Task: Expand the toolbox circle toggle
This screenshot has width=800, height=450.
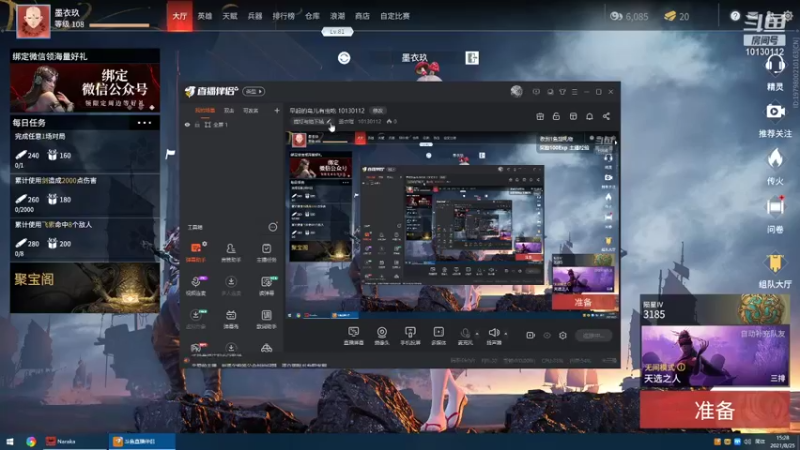Action: [273, 227]
